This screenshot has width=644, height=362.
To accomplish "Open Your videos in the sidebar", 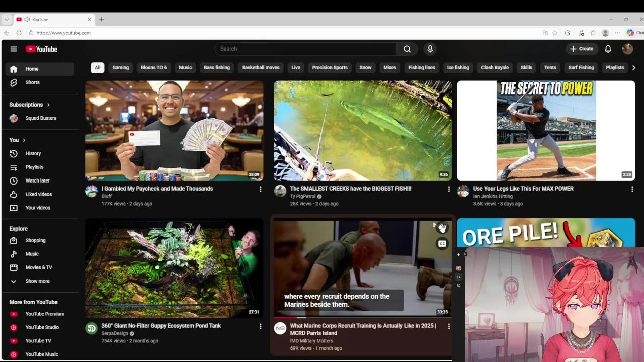I will click(x=40, y=208).
